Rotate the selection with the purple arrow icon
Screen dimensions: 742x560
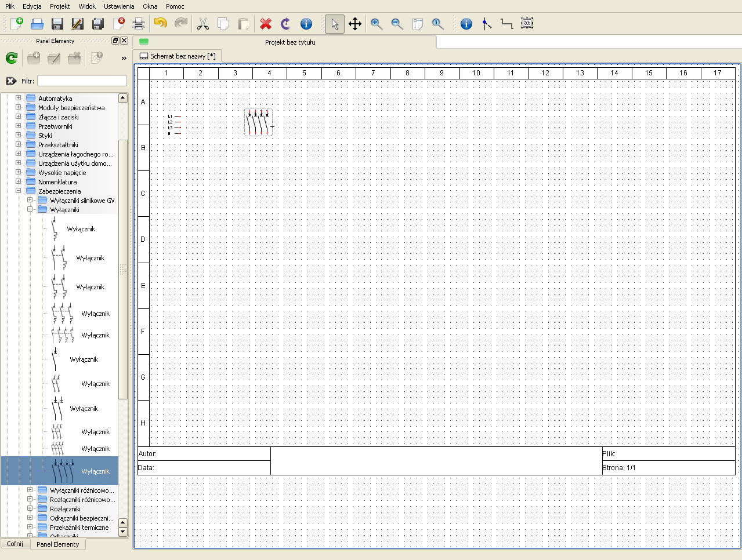285,24
